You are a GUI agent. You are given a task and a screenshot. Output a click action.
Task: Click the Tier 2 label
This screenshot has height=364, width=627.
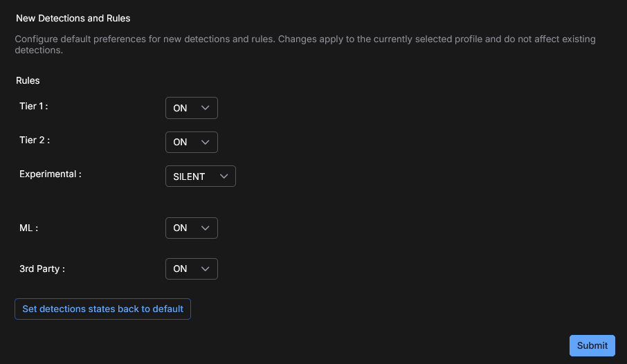click(x=35, y=140)
